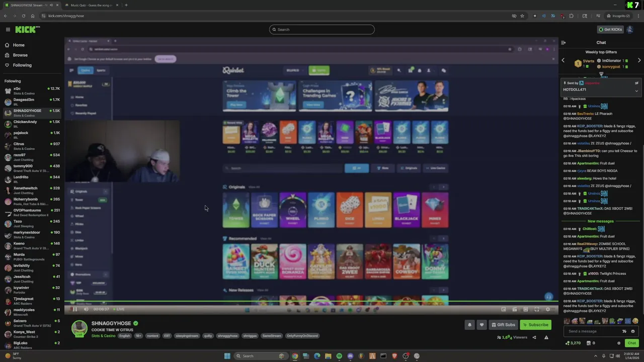Screen dimensions: 644x362
Task: Open Murda channel in Following list
Action: click(x=31, y=256)
